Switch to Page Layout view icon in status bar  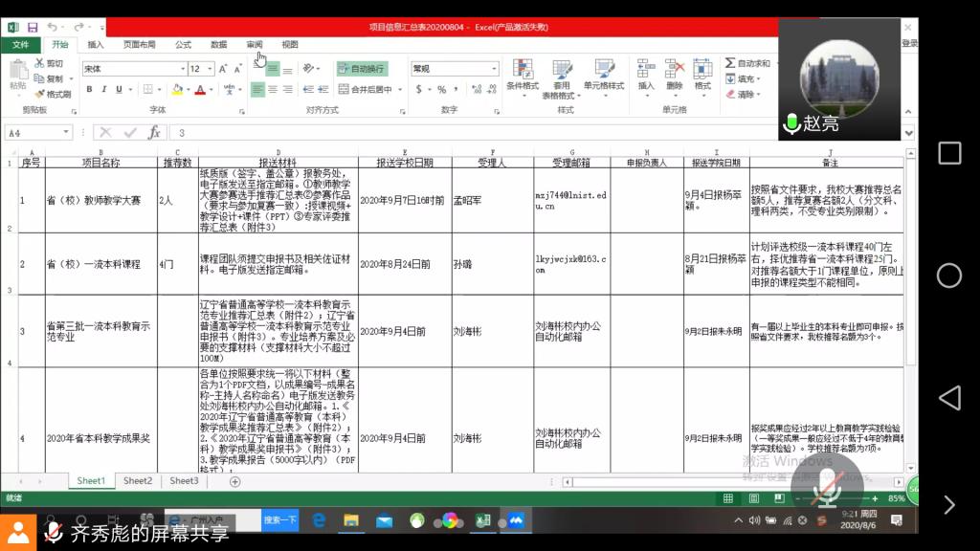754,497
